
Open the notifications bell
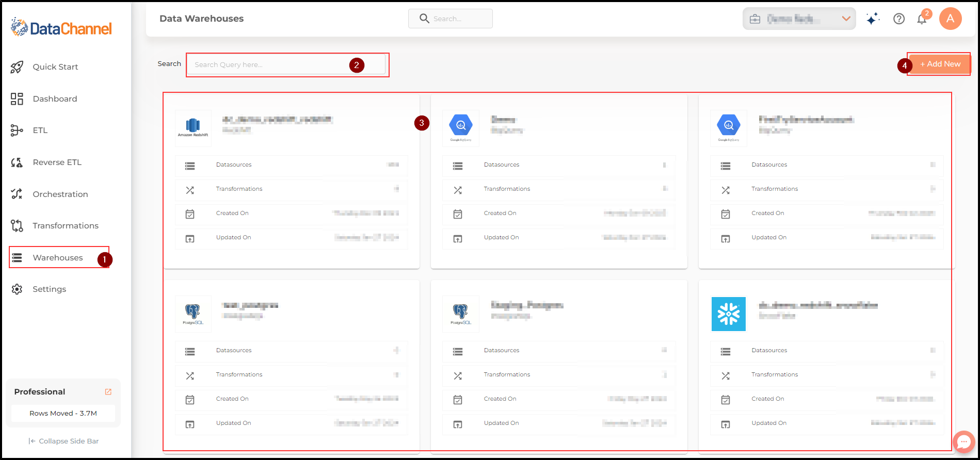[x=922, y=20]
